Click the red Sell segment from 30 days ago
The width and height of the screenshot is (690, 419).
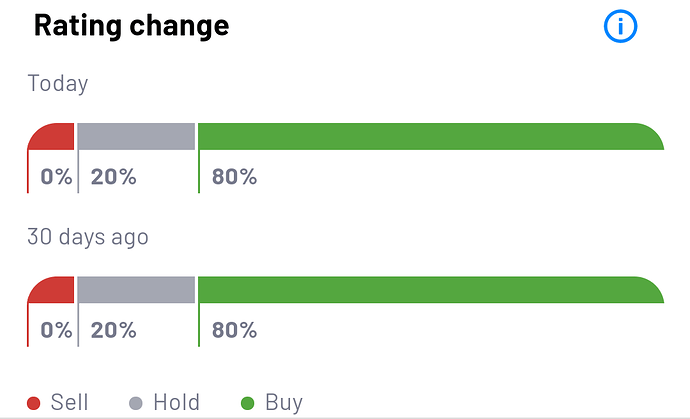(x=52, y=290)
